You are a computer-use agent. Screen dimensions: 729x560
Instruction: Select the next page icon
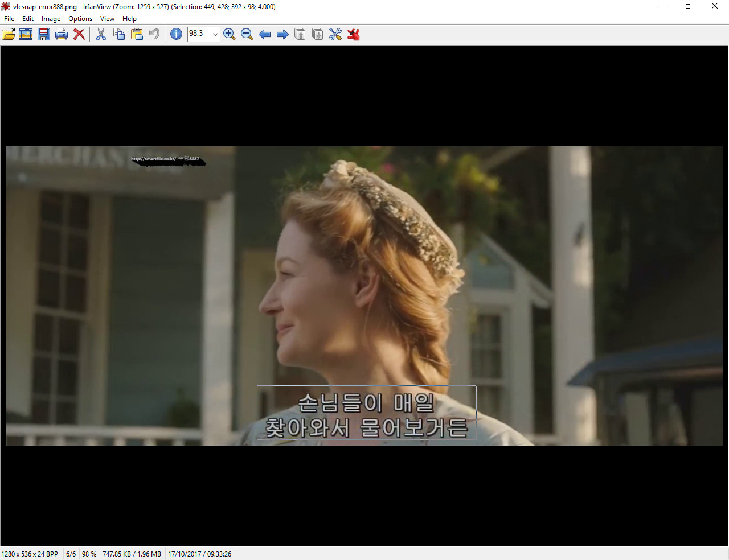click(x=318, y=34)
